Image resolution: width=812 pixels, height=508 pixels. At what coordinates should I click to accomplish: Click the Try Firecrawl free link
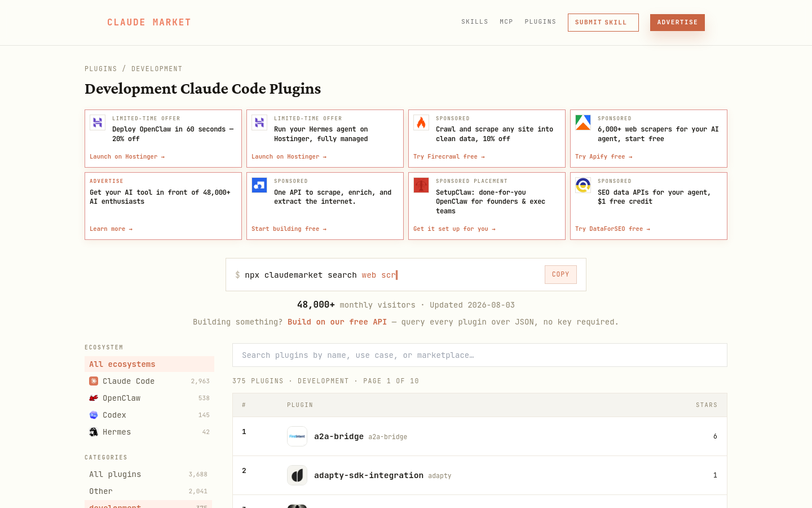[449, 157]
